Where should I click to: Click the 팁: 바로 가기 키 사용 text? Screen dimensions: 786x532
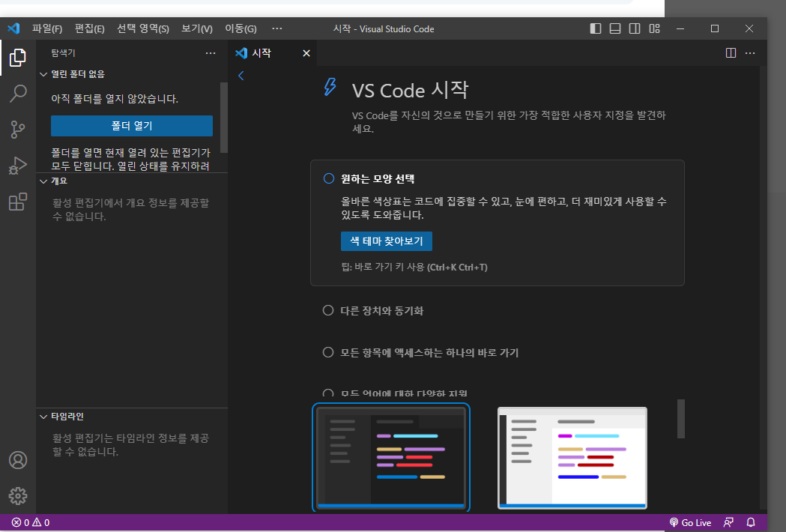(414, 267)
